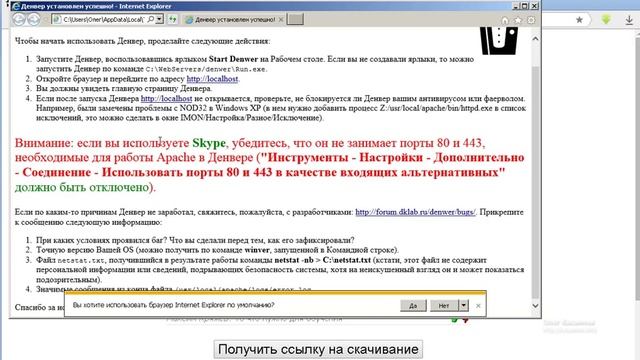This screenshot has height=360, width=640.
Task: Expand the dropdown arrow beside 'Нет'
Action: pyautogui.click(x=464, y=305)
